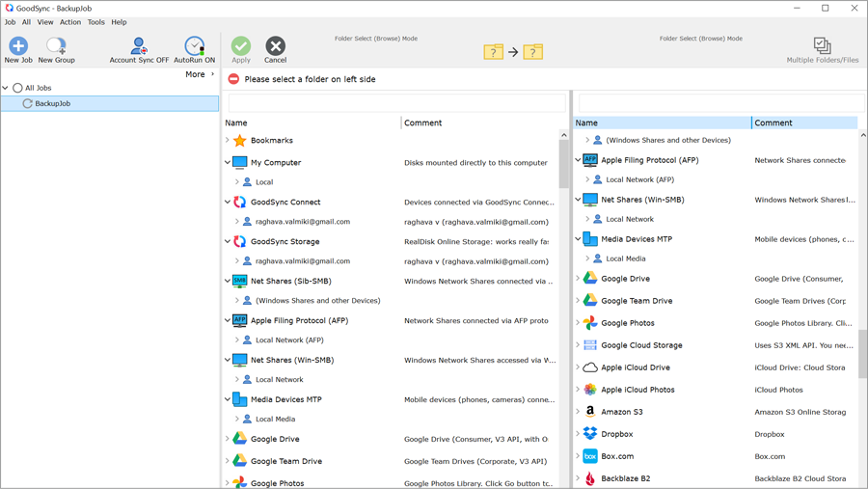Collapse right pane Net Shares (Win-SMB)

tap(578, 200)
